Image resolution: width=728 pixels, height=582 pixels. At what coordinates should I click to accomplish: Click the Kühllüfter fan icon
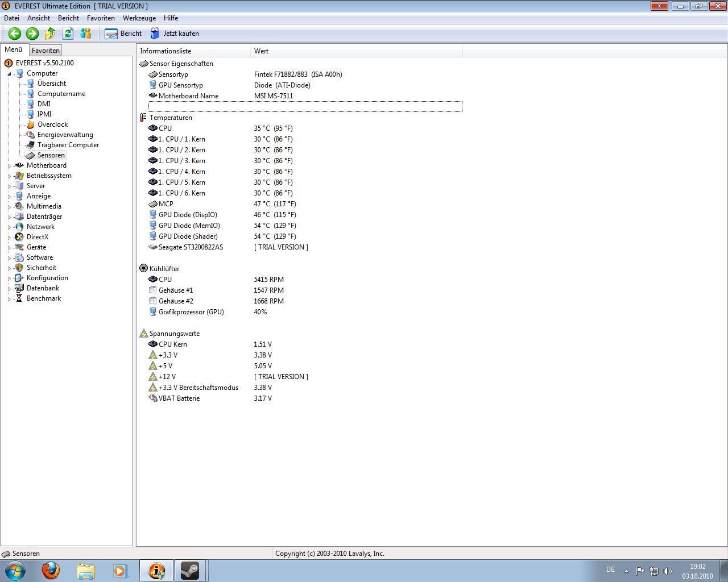pyautogui.click(x=143, y=269)
